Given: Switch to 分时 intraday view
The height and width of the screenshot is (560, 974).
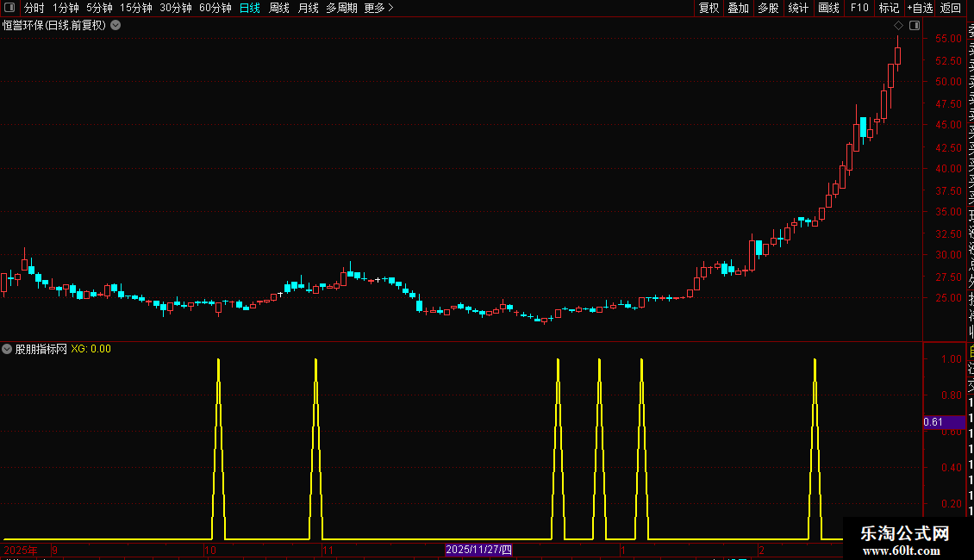Looking at the screenshot, I should [x=34, y=8].
